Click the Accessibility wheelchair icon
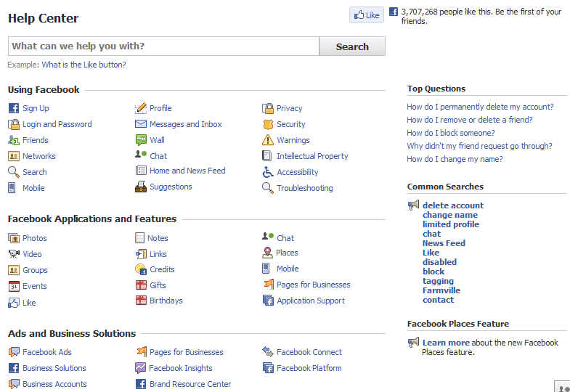This screenshot has height=392, width=570. point(267,172)
